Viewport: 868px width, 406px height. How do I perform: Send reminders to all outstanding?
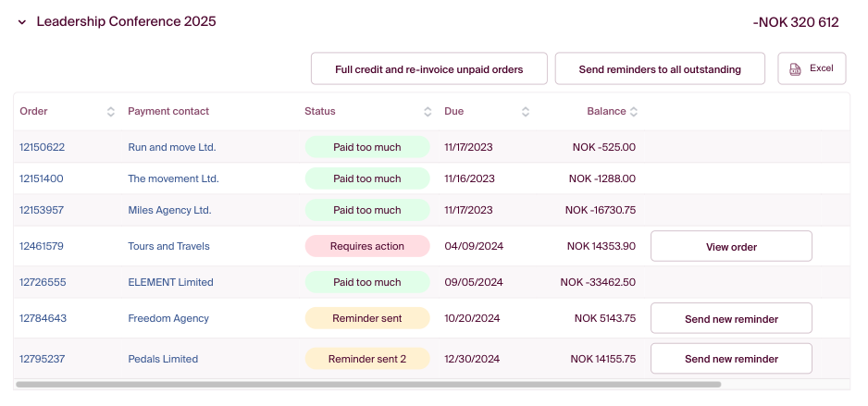pyautogui.click(x=660, y=69)
